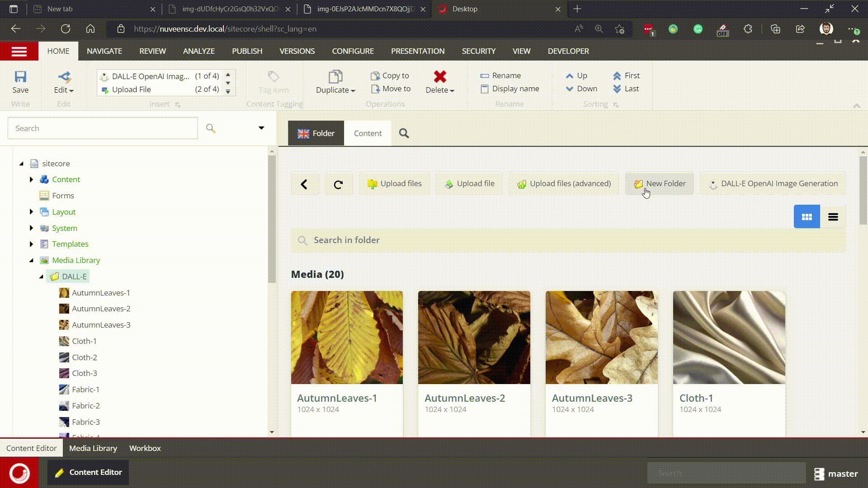868x488 pixels.
Task: Click the magnifier search icon beside Content tab
Action: click(404, 133)
